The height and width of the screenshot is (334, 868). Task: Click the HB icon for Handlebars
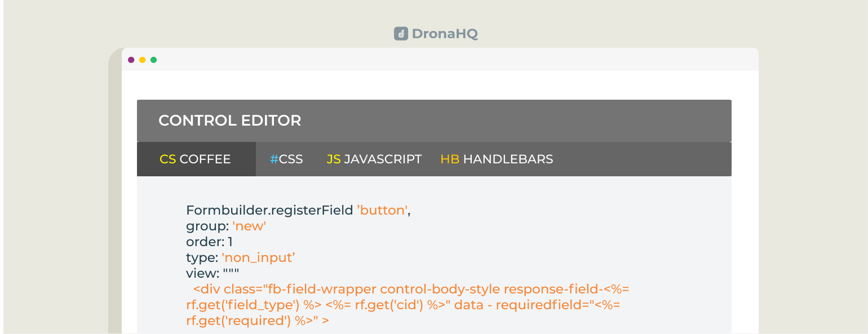coord(450,159)
